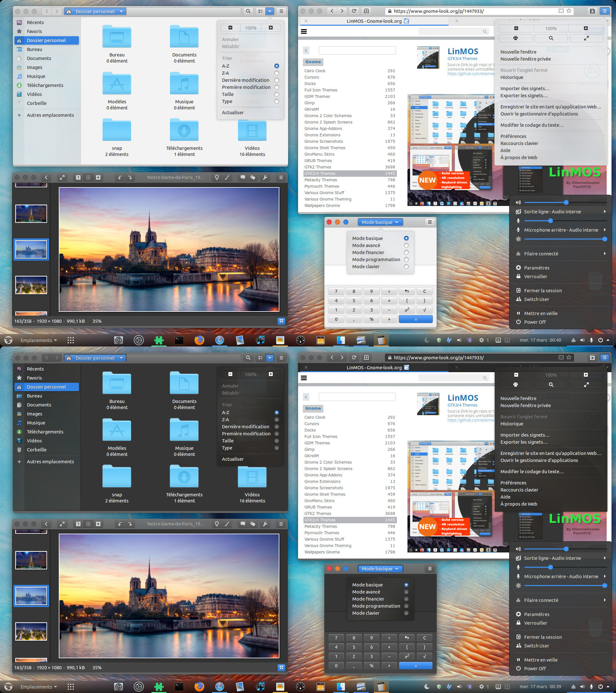Select Type sort radio in dark-theme file manager
The width and height of the screenshot is (616, 693).
pyautogui.click(x=277, y=448)
